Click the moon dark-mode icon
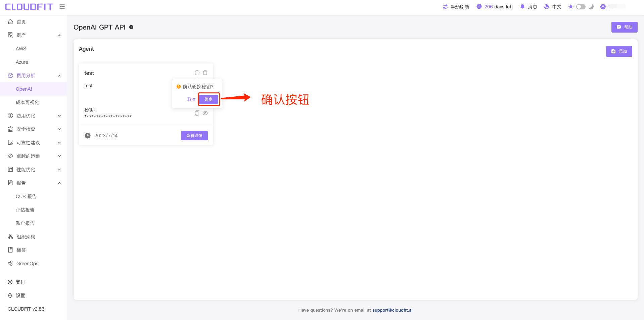644x320 pixels. (x=591, y=7)
